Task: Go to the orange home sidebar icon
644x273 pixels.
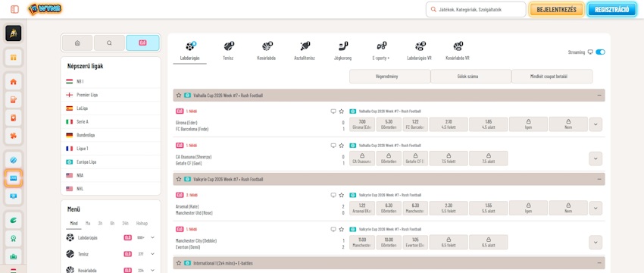Action: 13,82
